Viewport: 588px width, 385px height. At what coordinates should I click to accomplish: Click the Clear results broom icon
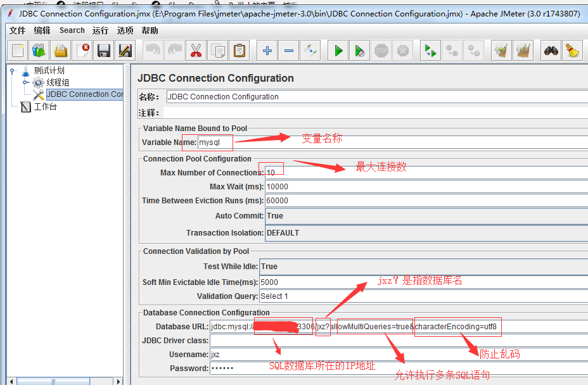pos(501,51)
